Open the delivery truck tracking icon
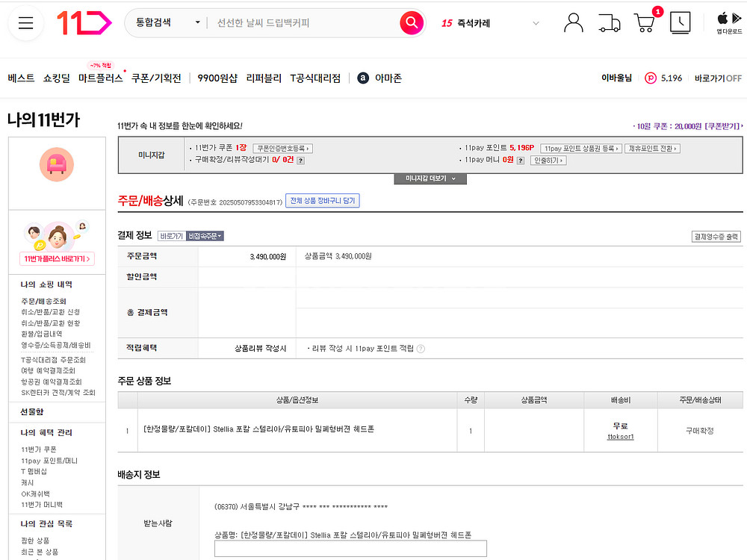 [610, 23]
